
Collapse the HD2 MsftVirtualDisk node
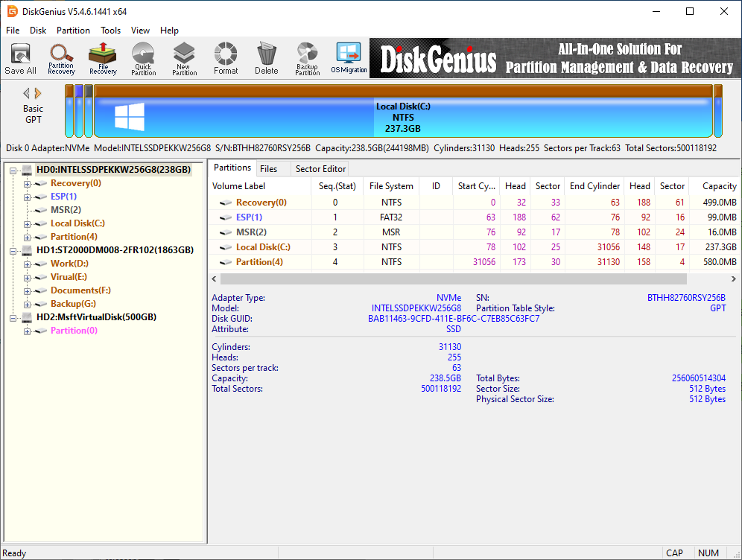click(x=13, y=318)
